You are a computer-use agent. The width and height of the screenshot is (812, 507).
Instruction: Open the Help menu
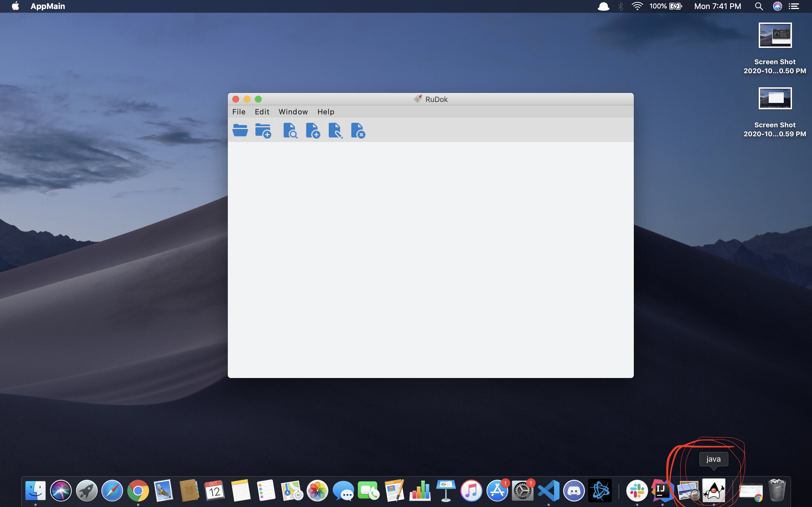[x=325, y=112]
